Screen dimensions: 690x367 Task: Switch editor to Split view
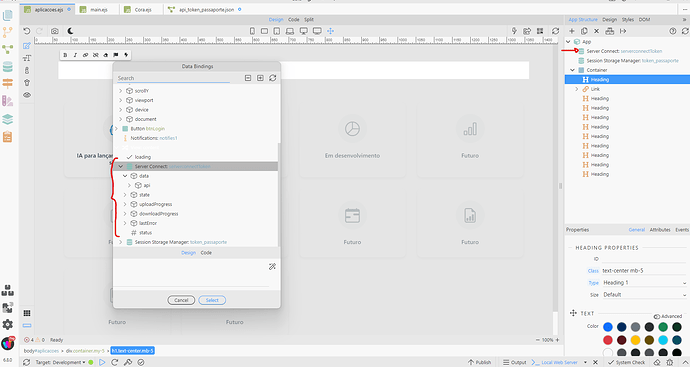309,19
